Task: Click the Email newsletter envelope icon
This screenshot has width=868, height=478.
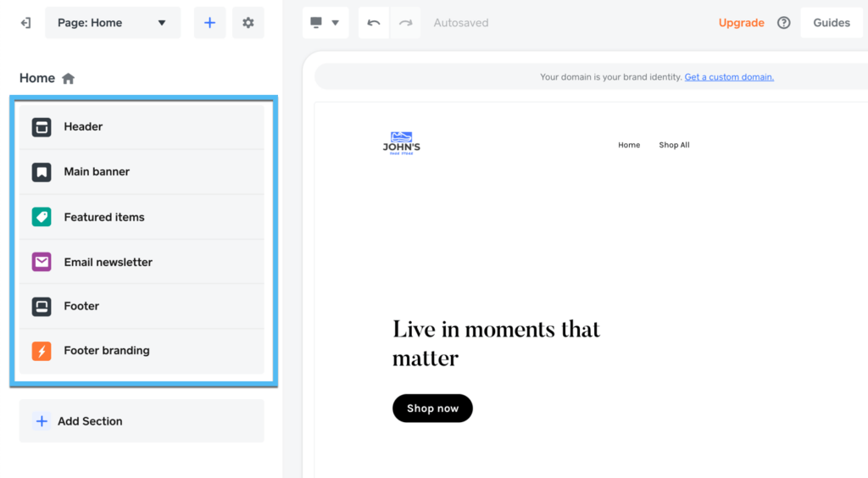Action: tap(42, 262)
